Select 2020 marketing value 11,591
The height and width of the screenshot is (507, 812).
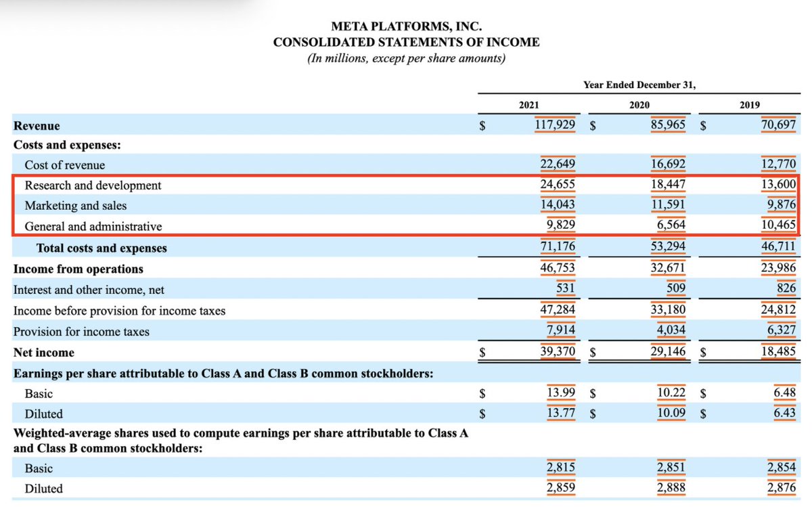[668, 204]
